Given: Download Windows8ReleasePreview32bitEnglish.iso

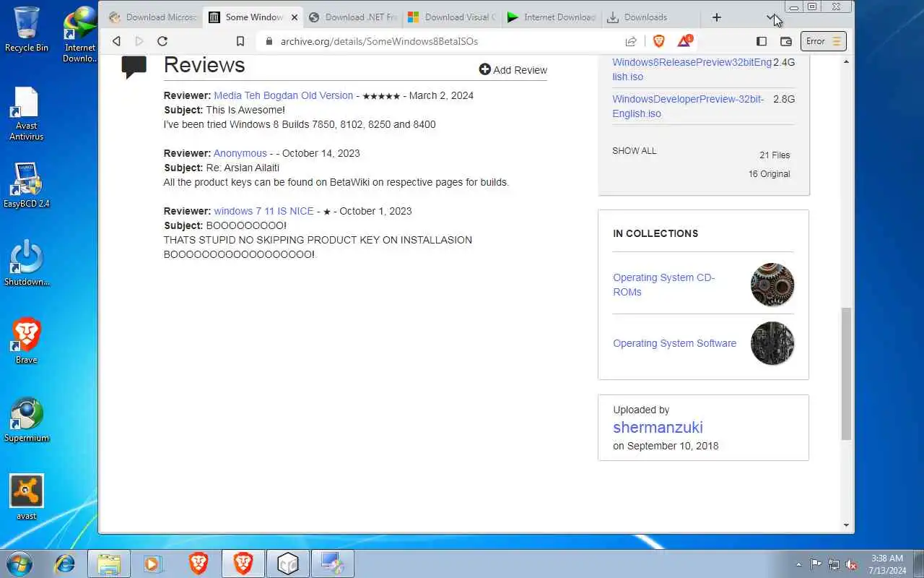Looking at the screenshot, I should click(692, 69).
